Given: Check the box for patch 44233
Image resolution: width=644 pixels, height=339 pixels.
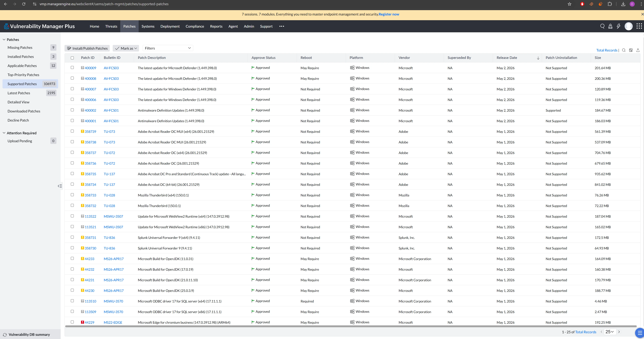Looking at the screenshot, I should (72, 259).
